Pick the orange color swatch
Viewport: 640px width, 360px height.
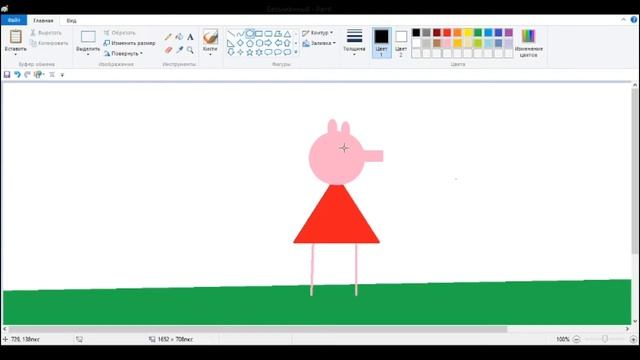pyautogui.click(x=458, y=33)
